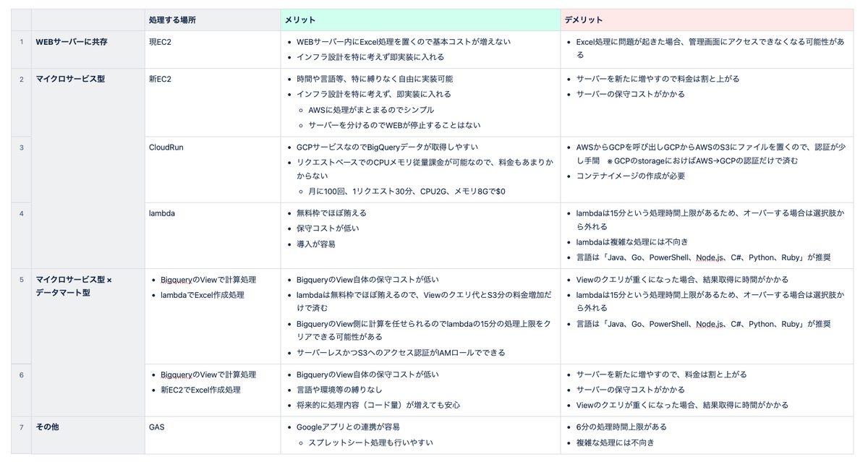868x462 pixels.
Task: Click the 無料枠でほぼ賄える bullet text
Action: point(331,213)
